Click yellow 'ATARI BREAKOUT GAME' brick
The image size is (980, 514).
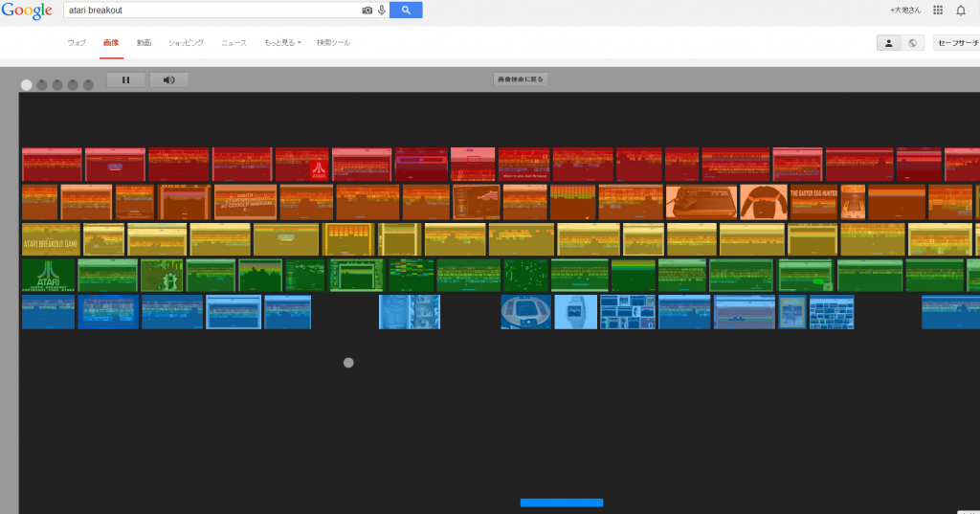[x=51, y=239]
